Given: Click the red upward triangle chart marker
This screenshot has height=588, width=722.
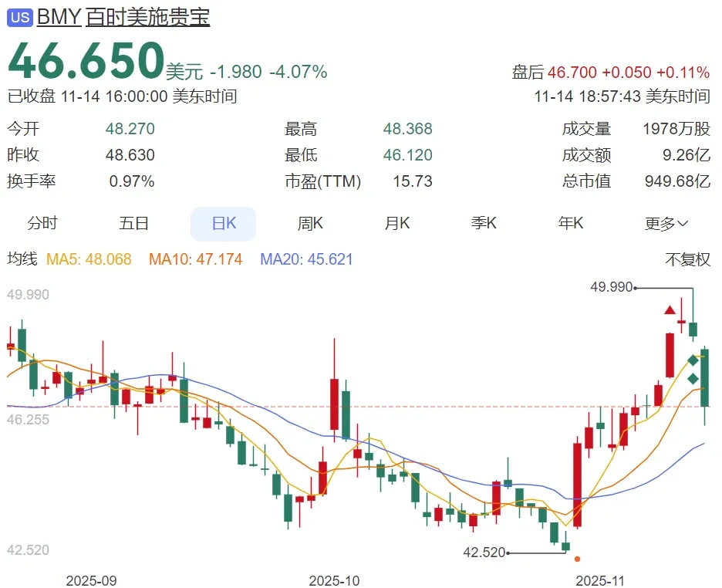Looking at the screenshot, I should click(670, 310).
